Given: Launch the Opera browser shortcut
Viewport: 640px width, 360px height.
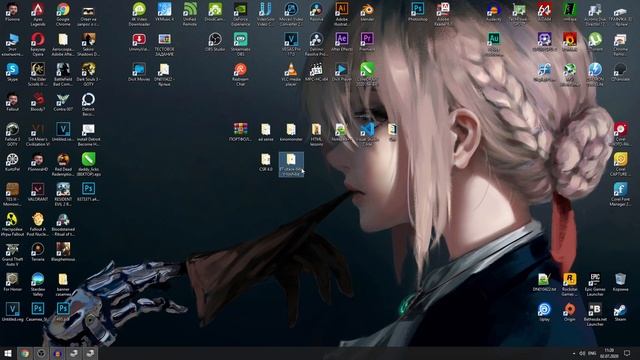Looking at the screenshot, I should click(x=38, y=44).
